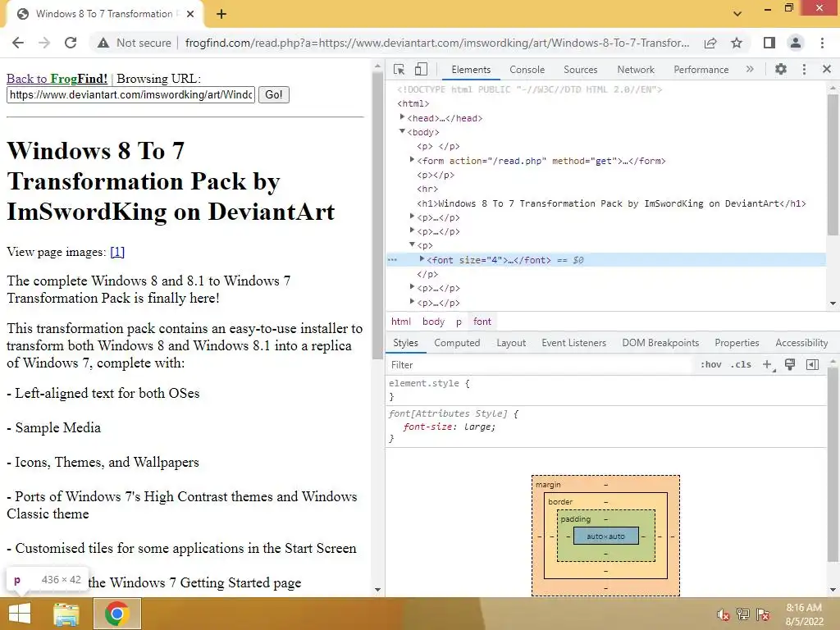Image resolution: width=840 pixels, height=630 pixels.
Task: Show more DevTools tabs chevron
Action: (x=750, y=69)
